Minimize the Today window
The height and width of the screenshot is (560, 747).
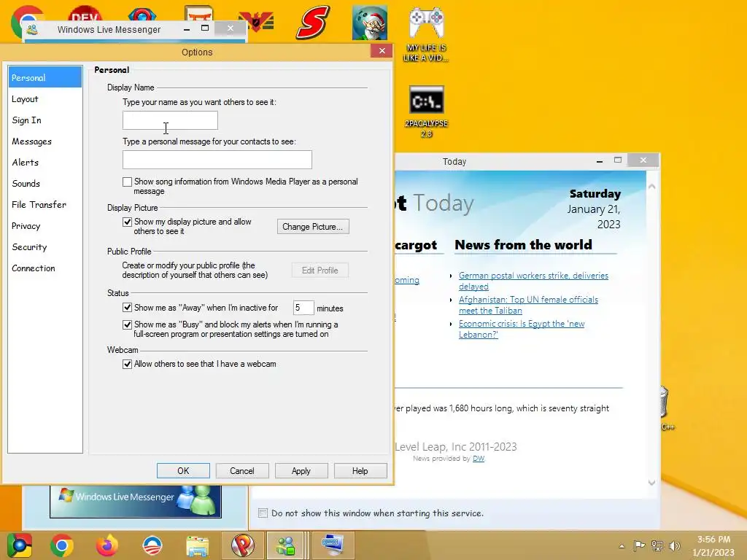click(x=600, y=161)
